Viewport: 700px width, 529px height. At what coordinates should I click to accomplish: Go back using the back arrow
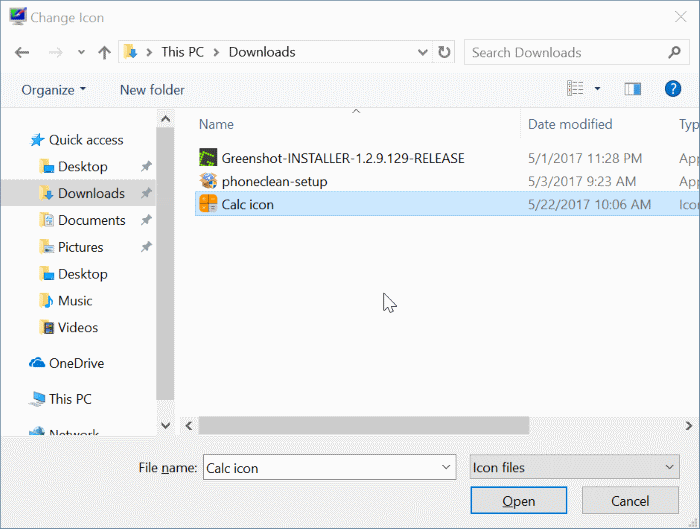click(22, 53)
